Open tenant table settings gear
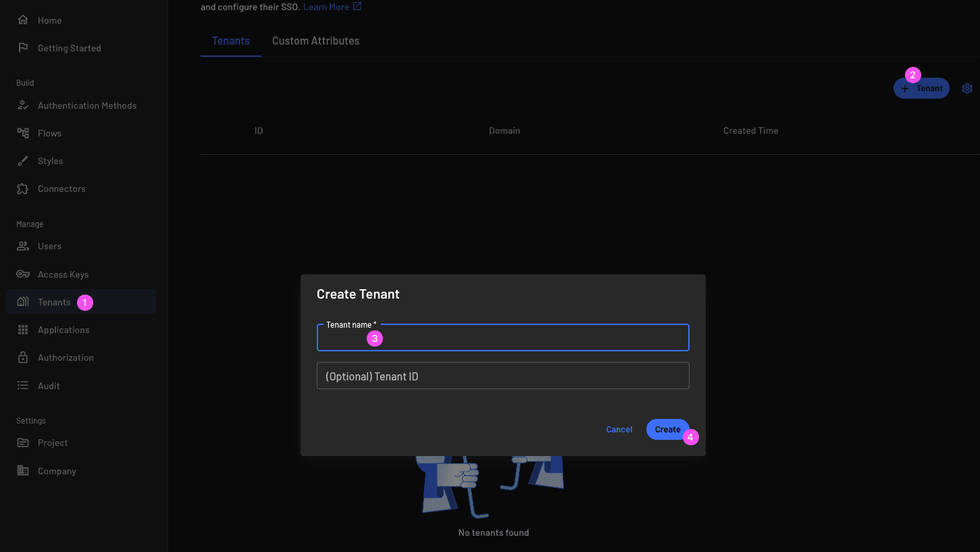 (x=966, y=88)
